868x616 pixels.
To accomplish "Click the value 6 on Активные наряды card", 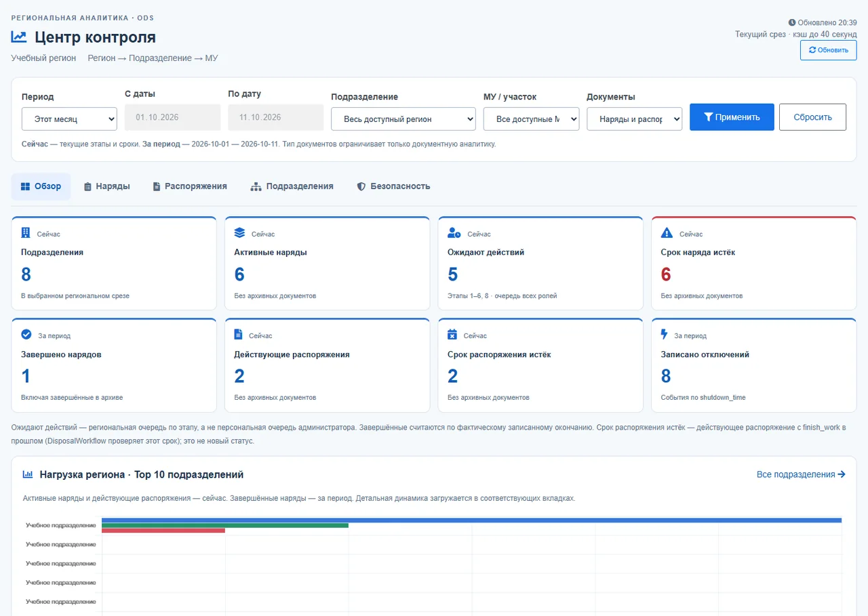I will click(239, 274).
